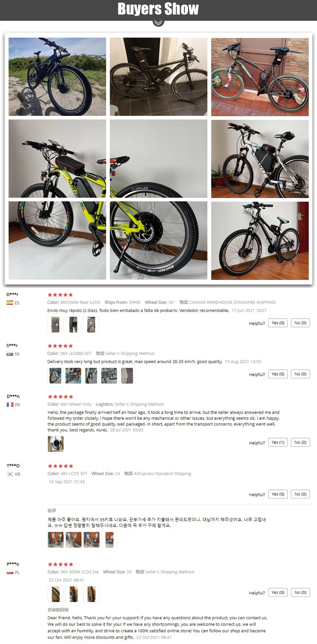
Task: Click Yes (1) on the French review
Action: 278,442
